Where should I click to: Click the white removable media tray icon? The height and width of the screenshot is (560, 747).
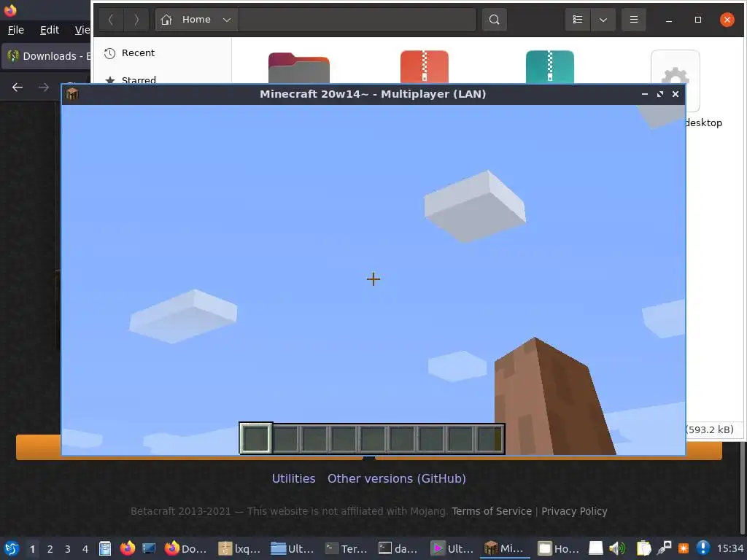point(595,548)
